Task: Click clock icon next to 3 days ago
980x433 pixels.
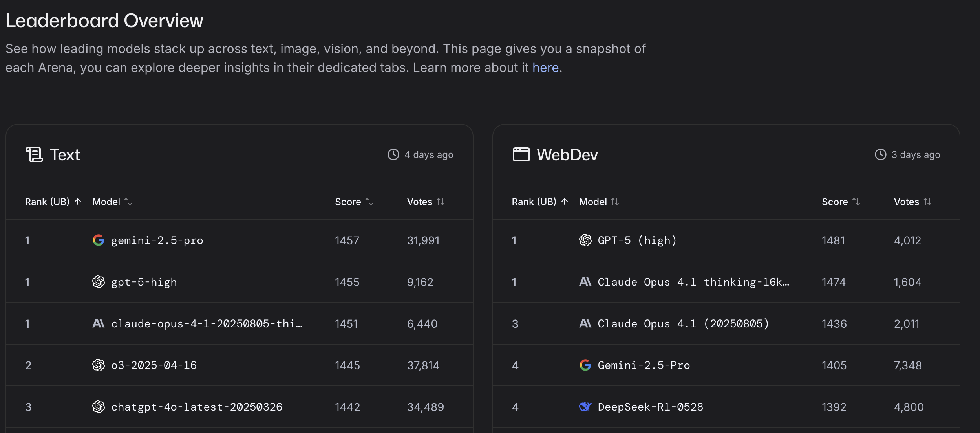Action: coord(880,154)
